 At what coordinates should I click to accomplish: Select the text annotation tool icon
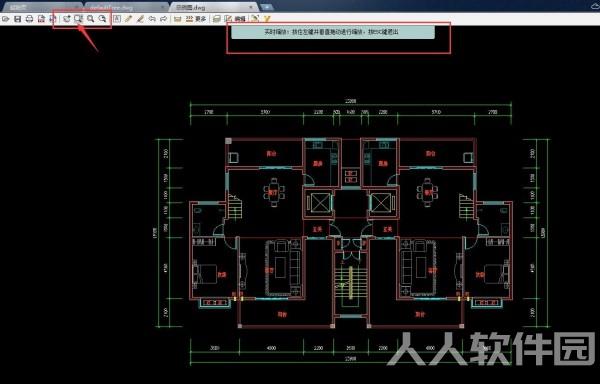[117, 19]
